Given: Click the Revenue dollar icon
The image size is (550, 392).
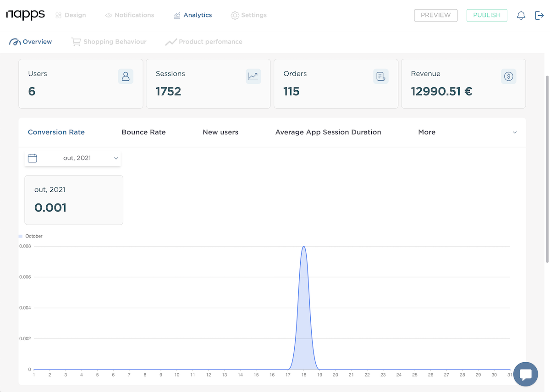Looking at the screenshot, I should [x=508, y=76].
